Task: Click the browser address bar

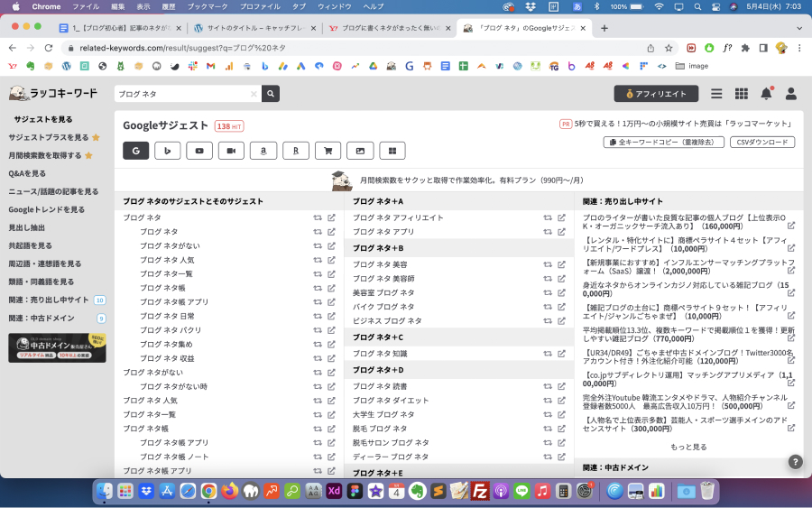Action: coord(357,48)
